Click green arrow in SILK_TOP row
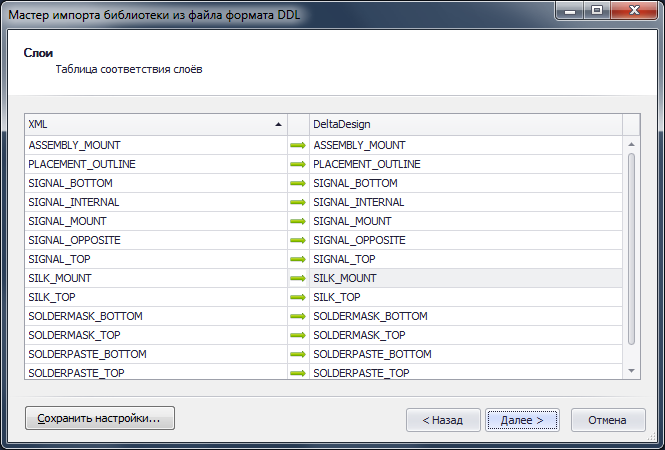This screenshot has height=450, width=665. 298,297
